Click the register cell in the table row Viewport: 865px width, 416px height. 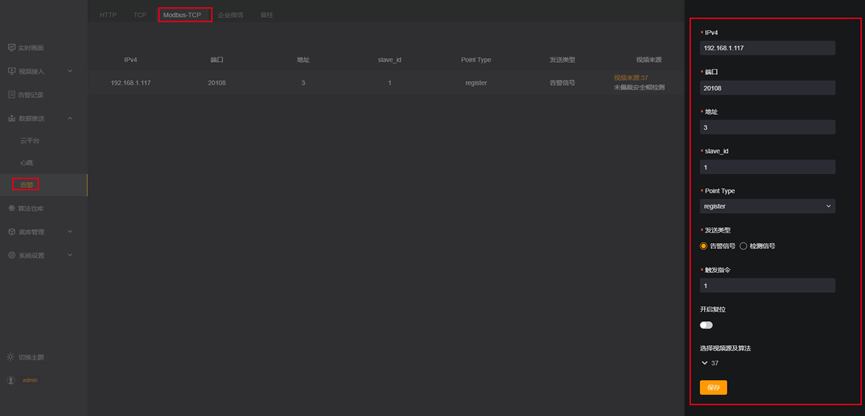[x=476, y=83]
